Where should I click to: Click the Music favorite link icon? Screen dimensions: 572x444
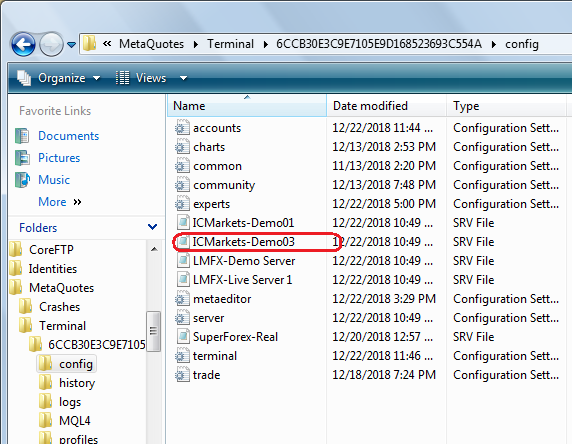[22, 180]
